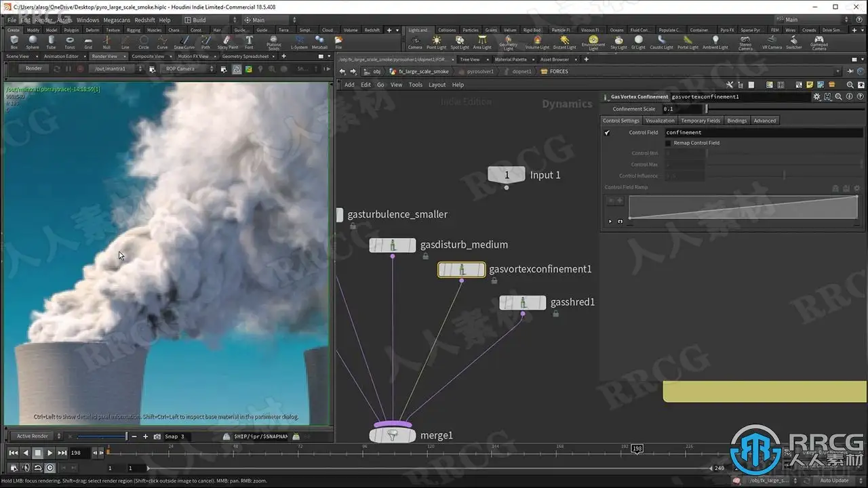Select the Box shelf tool
This screenshot has height=488, width=868.
14,42
